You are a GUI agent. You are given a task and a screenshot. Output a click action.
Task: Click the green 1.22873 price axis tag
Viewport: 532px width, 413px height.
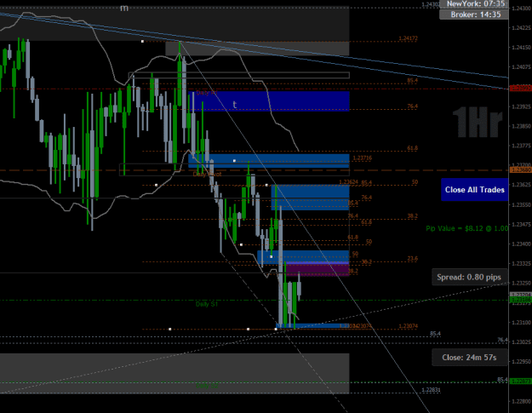[x=521, y=381]
